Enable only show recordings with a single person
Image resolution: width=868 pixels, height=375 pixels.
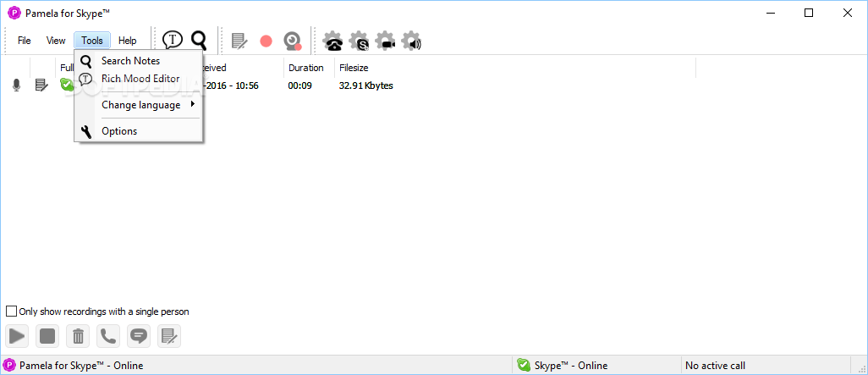coord(11,312)
